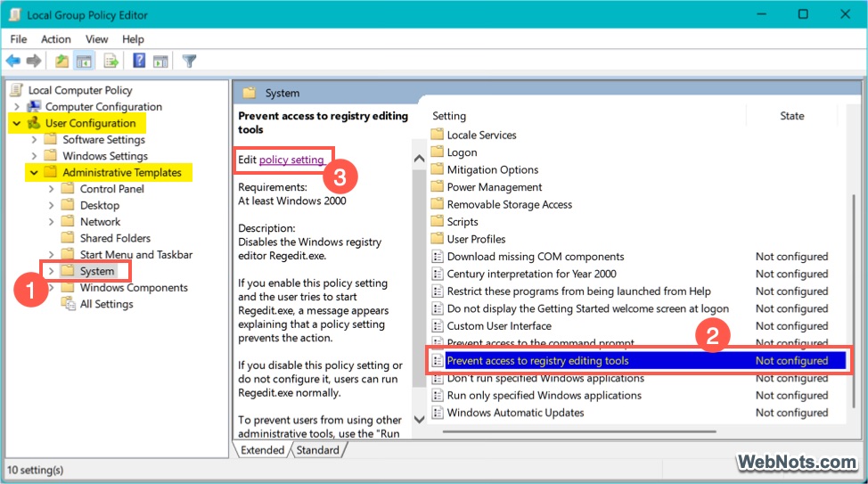Click the Export List toolbar icon
Viewport: 868px width, 484px height.
coord(111,61)
